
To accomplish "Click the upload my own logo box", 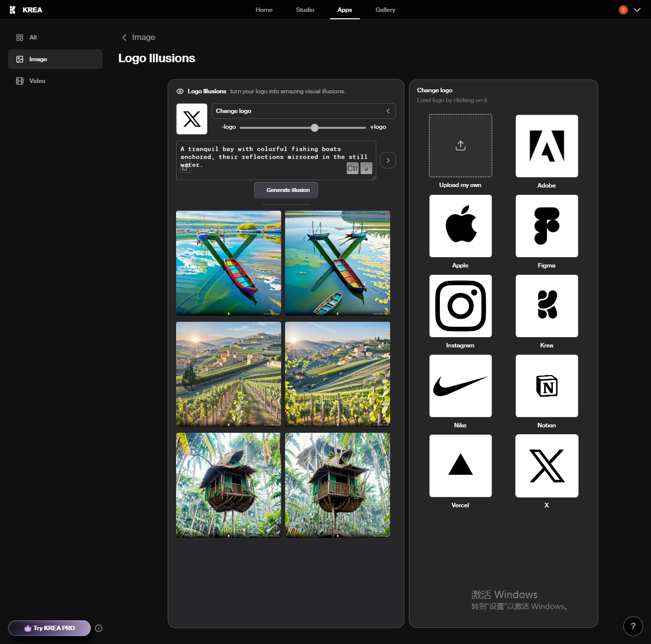I will (x=460, y=146).
